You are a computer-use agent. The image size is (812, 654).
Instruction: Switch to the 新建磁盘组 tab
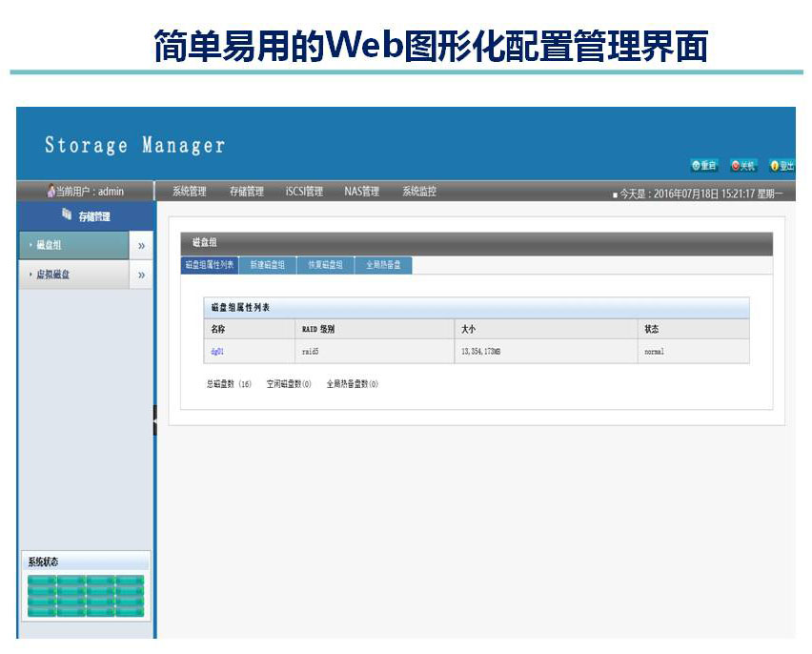268,265
